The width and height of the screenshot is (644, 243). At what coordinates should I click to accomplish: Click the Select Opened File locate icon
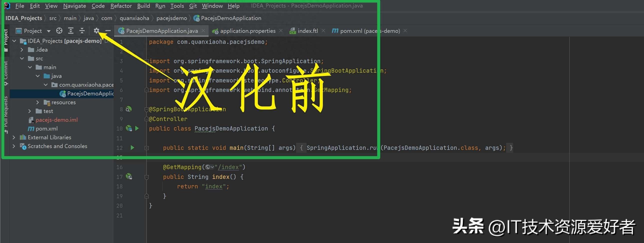59,31
